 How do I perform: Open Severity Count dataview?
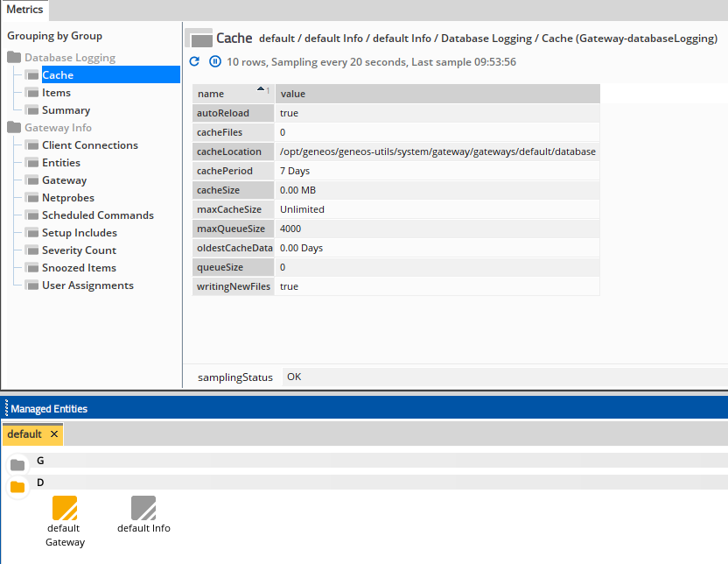point(79,250)
